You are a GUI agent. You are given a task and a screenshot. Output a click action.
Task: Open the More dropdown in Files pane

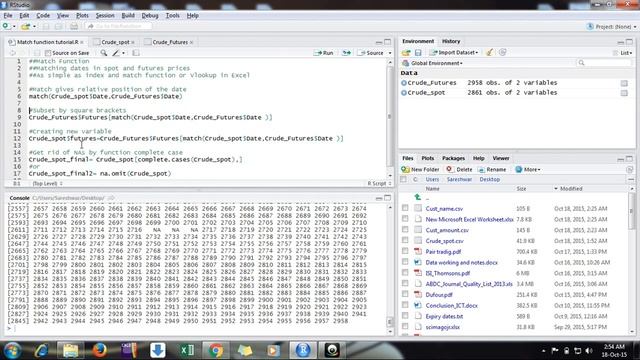pyautogui.click(x=528, y=169)
